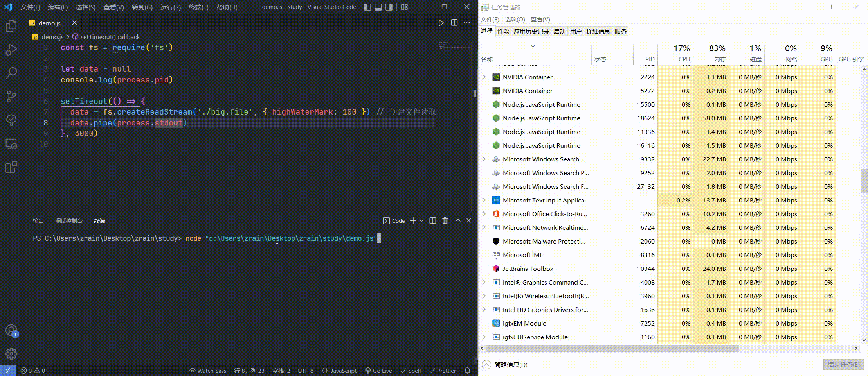Viewport: 868px width, 376px height.
Task: Open the Search view in VS Code
Action: pos(11,73)
